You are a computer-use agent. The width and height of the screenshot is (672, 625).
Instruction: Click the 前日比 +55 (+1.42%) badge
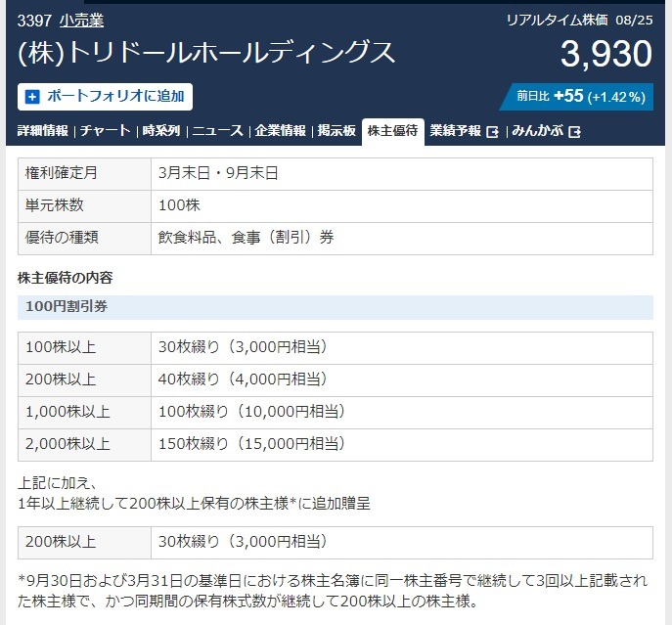pos(577,97)
